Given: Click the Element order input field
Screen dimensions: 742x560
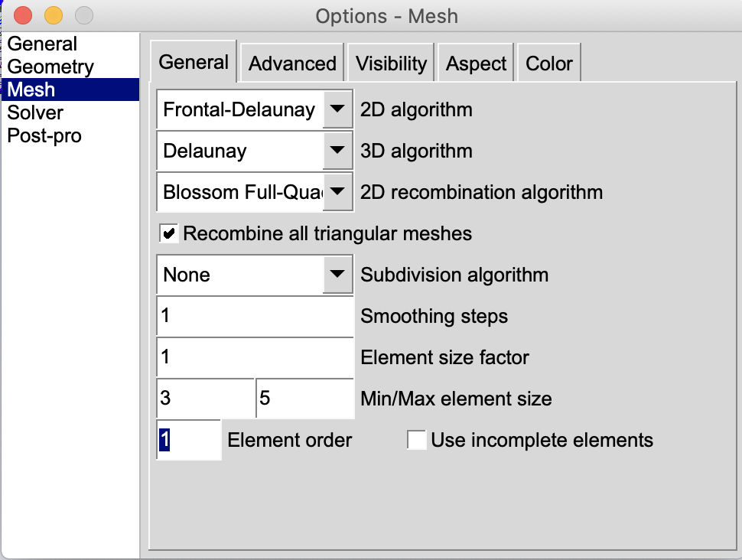Looking at the screenshot, I should (189, 440).
